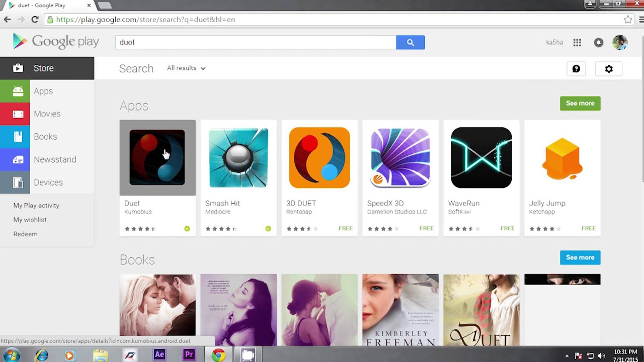Open Windows Media Player in the taskbar
Viewport: 644px width, 362px height.
tap(70, 355)
